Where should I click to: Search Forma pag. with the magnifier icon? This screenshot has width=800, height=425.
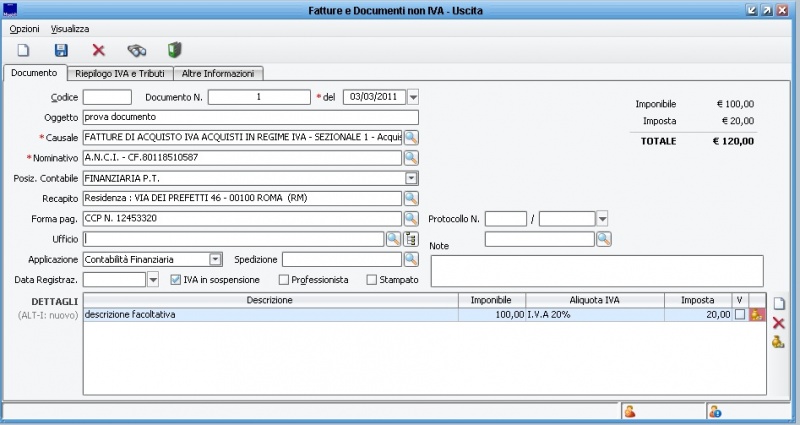pyautogui.click(x=411, y=218)
